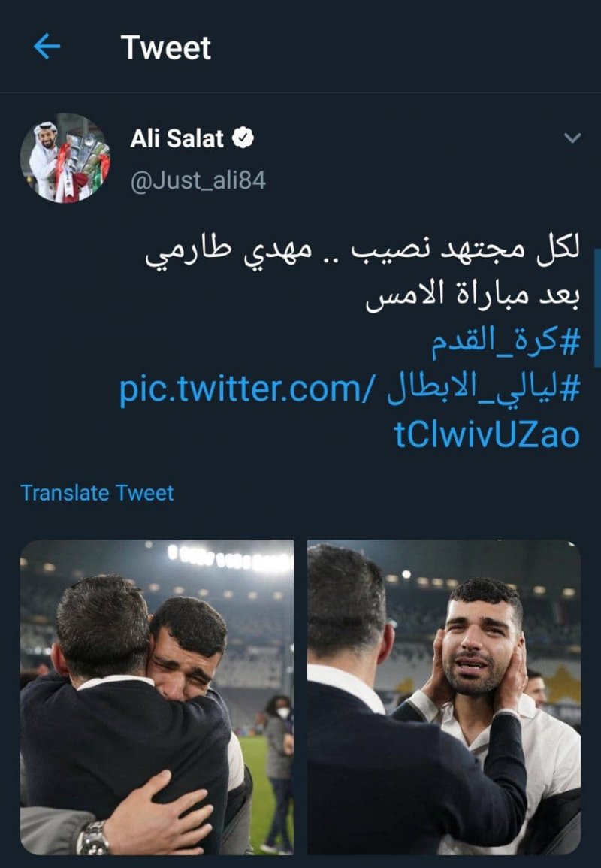Image resolution: width=601 pixels, height=868 pixels.
Task: Open the #كرة_القدم hashtag
Action: [506, 341]
